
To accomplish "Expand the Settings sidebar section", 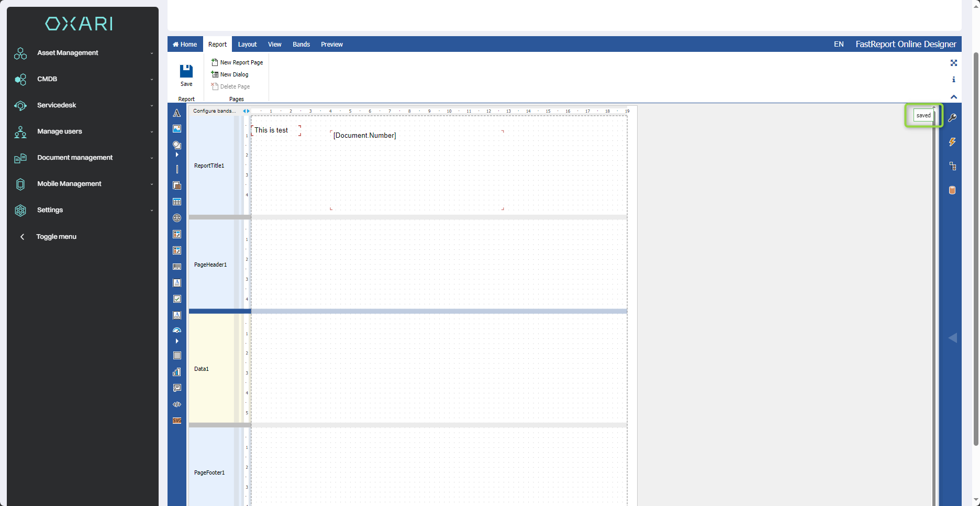I will pos(84,210).
